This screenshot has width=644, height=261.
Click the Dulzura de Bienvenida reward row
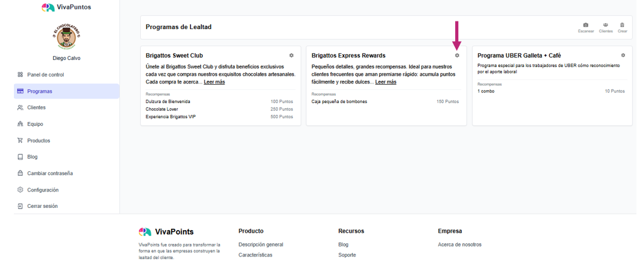coord(219,102)
